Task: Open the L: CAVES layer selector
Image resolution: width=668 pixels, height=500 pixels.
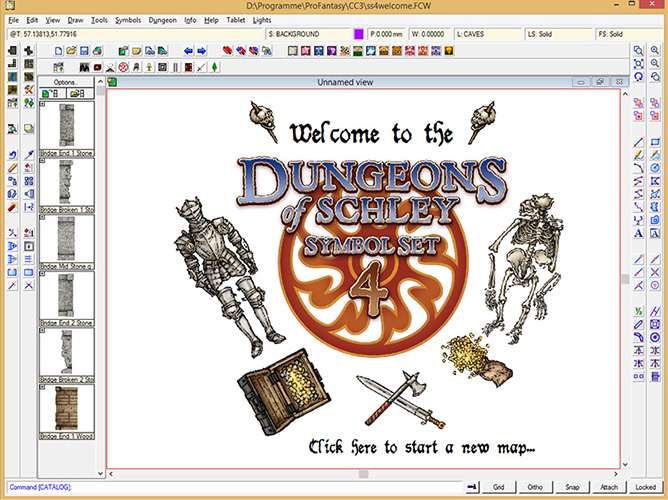Action: click(x=488, y=34)
